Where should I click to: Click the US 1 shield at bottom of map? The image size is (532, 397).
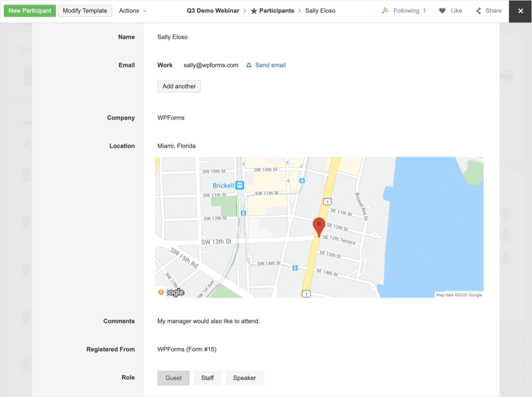(x=307, y=293)
